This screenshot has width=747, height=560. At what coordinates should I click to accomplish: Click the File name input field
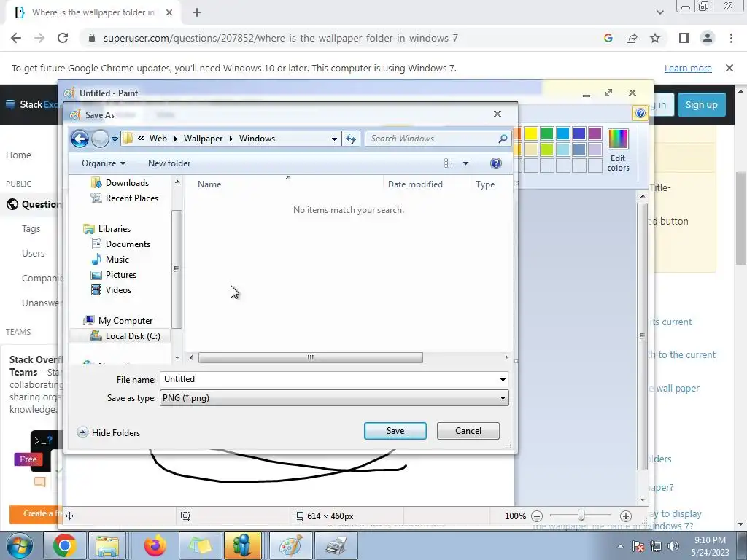coord(329,379)
